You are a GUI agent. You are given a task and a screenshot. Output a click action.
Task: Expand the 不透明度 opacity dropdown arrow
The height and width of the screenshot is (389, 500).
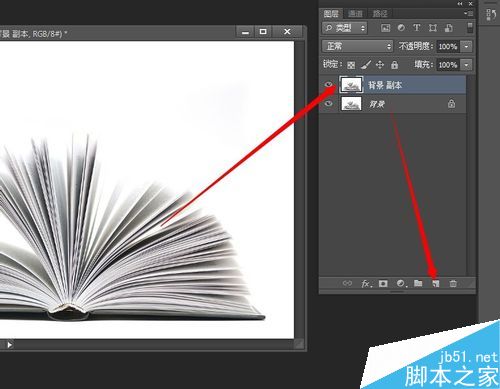point(466,46)
